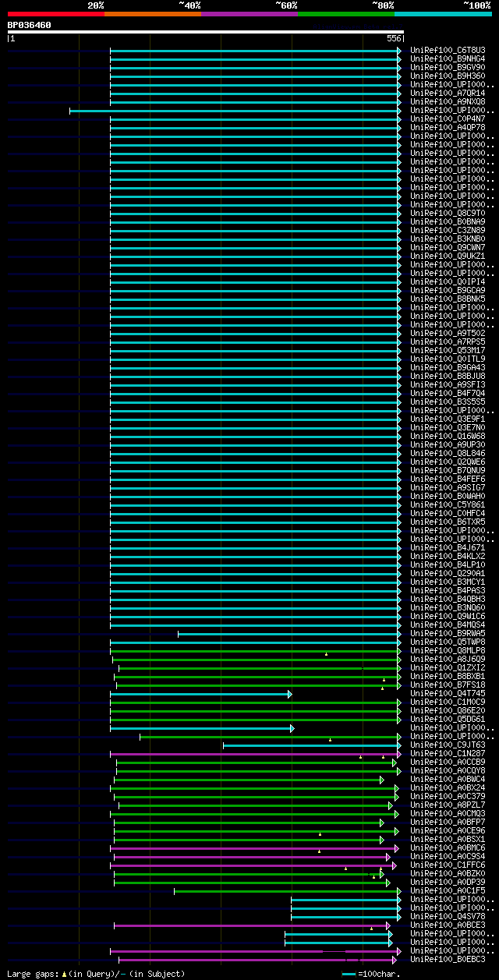Click the short cyan bar for UniRef100_B9RWA5
The height and width of the screenshot is (980, 499).
289,633
